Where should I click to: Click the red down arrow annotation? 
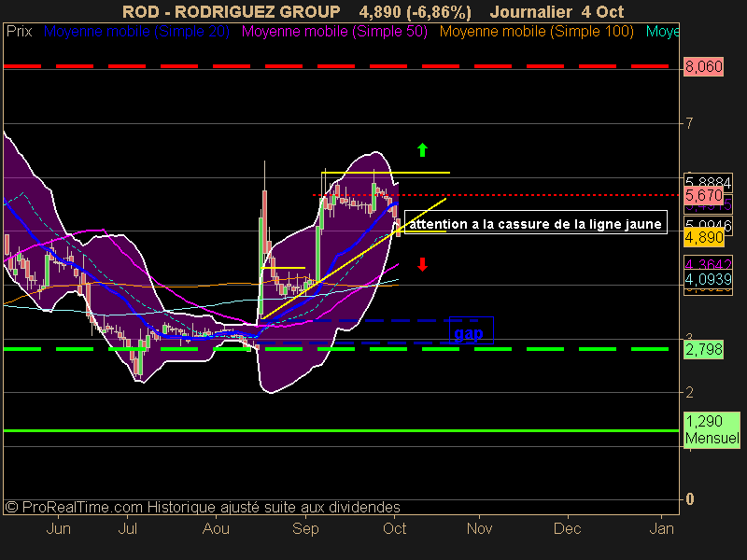(x=422, y=264)
